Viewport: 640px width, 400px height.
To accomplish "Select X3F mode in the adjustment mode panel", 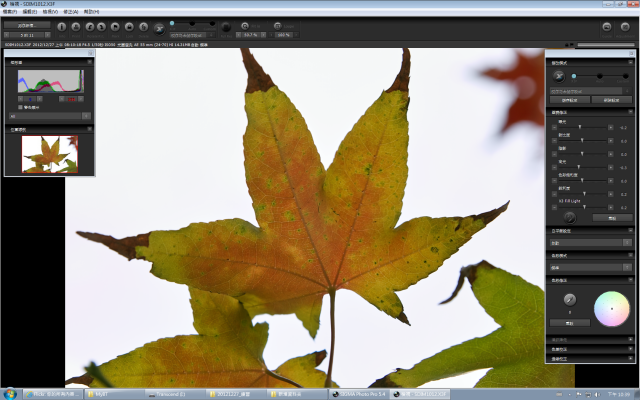I will [x=574, y=76].
